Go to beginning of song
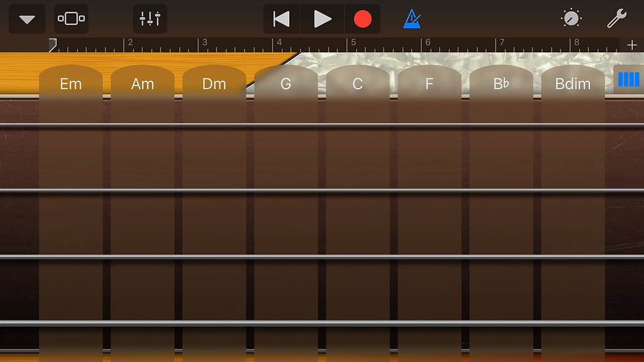 (281, 19)
